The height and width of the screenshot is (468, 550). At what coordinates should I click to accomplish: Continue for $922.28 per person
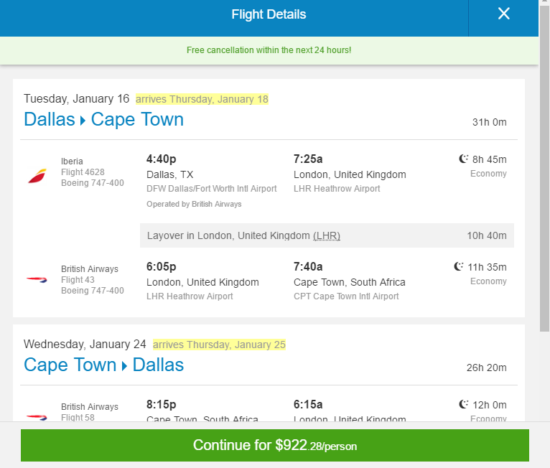tap(275, 445)
